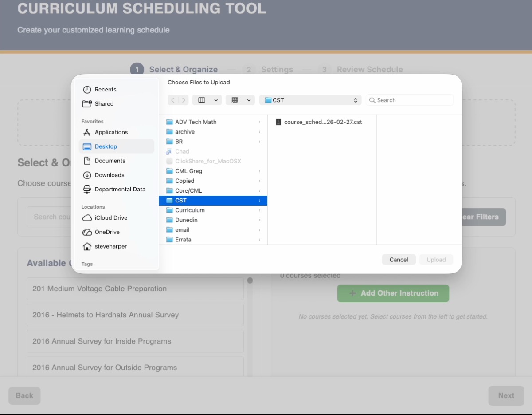Cancel the file upload dialog
This screenshot has width=532, height=415.
(x=399, y=260)
